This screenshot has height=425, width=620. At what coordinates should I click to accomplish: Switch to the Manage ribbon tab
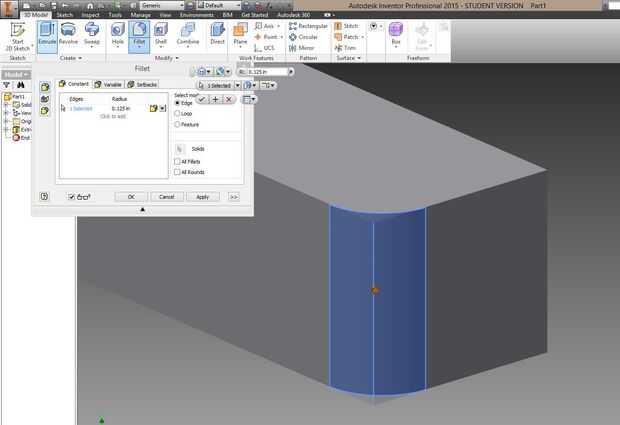tap(140, 15)
